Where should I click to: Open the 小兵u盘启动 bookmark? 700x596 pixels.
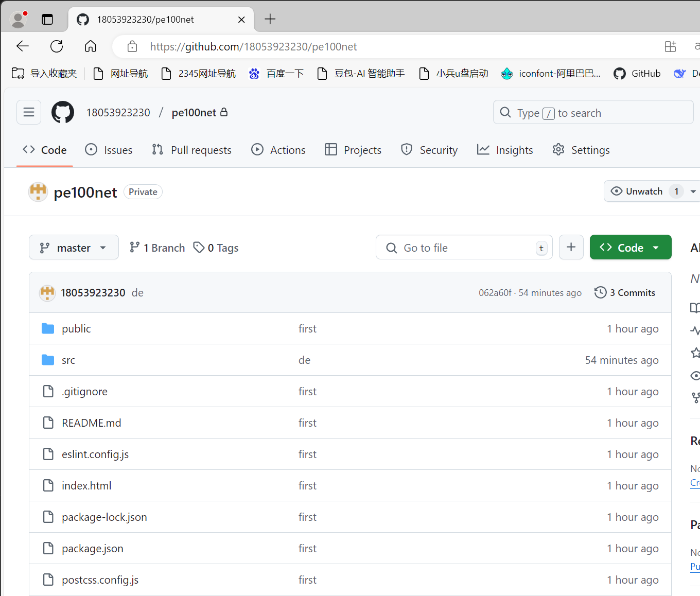[x=453, y=74]
